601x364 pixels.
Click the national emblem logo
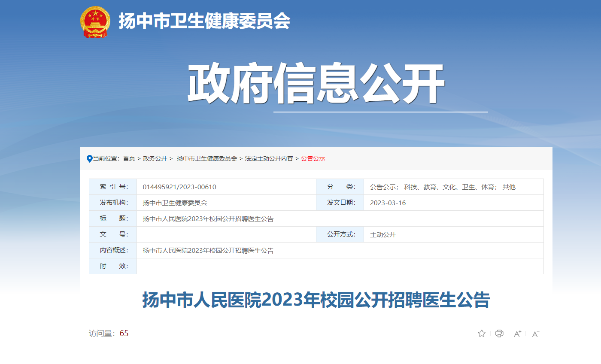point(95,22)
